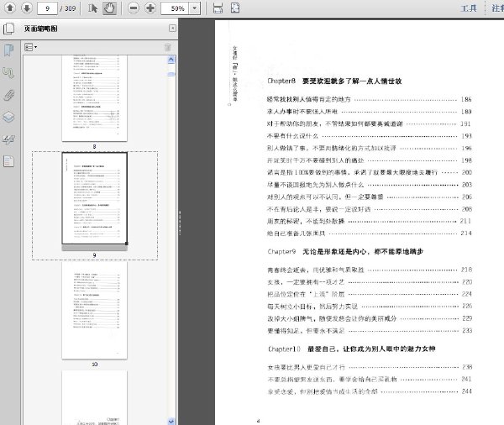
Task: Open the Attachments paperclip panel
Action: coord(8,95)
